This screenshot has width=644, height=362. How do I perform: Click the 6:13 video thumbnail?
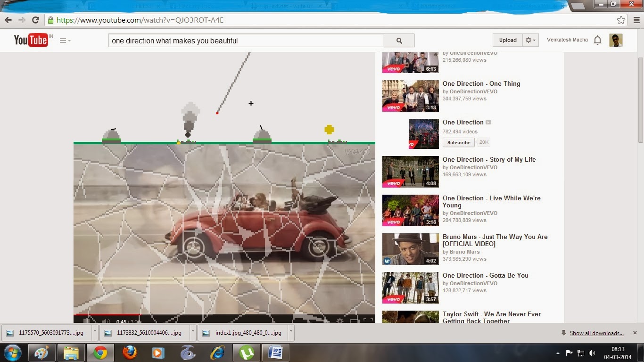[x=410, y=62]
